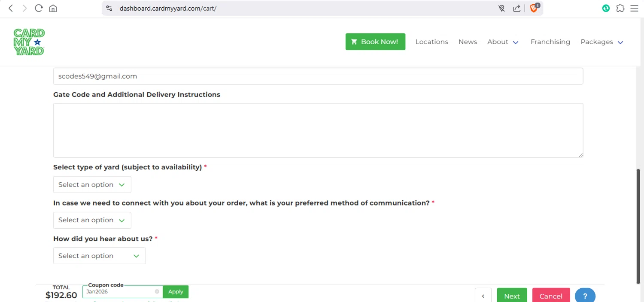Expand preferred method of communication dropdown

(92, 220)
